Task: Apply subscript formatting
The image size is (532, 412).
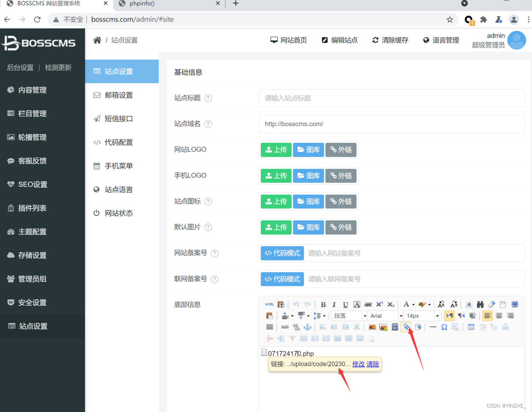Action: point(391,305)
